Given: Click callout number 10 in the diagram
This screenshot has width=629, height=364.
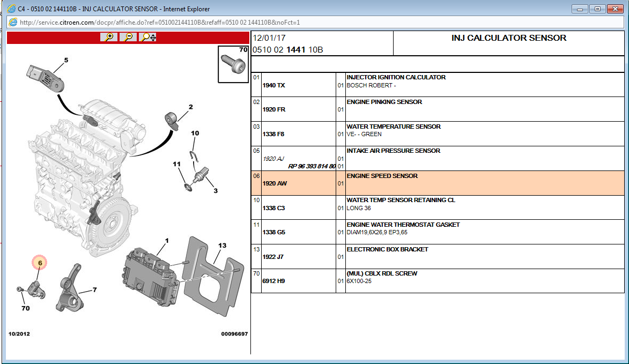Looking at the screenshot, I should pyautogui.click(x=195, y=133).
